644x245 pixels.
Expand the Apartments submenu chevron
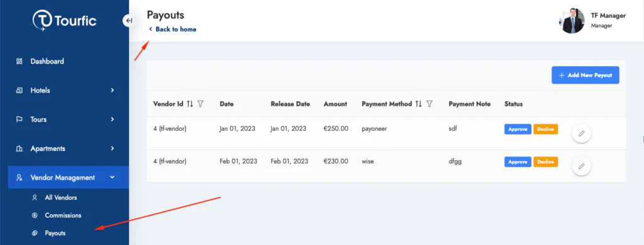pos(112,149)
